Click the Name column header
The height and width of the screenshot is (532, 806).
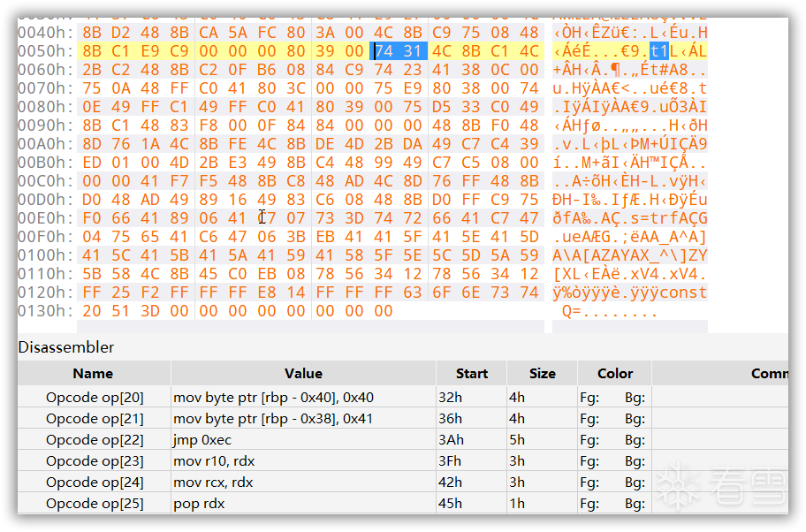(x=93, y=373)
